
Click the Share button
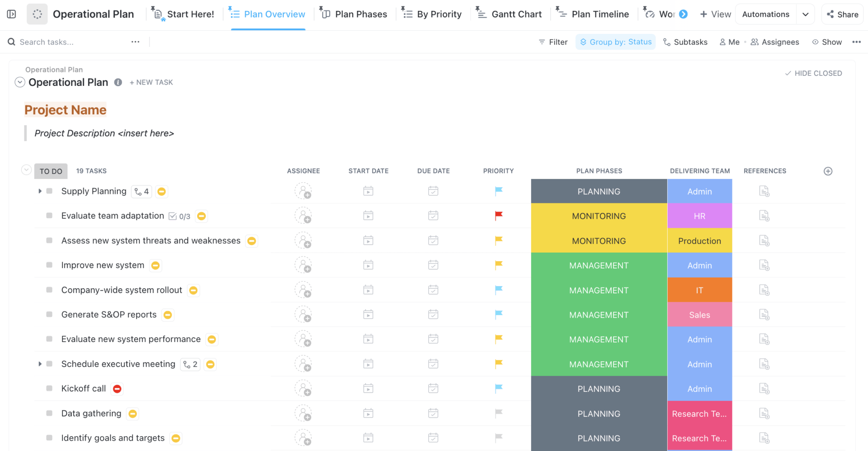[842, 14]
